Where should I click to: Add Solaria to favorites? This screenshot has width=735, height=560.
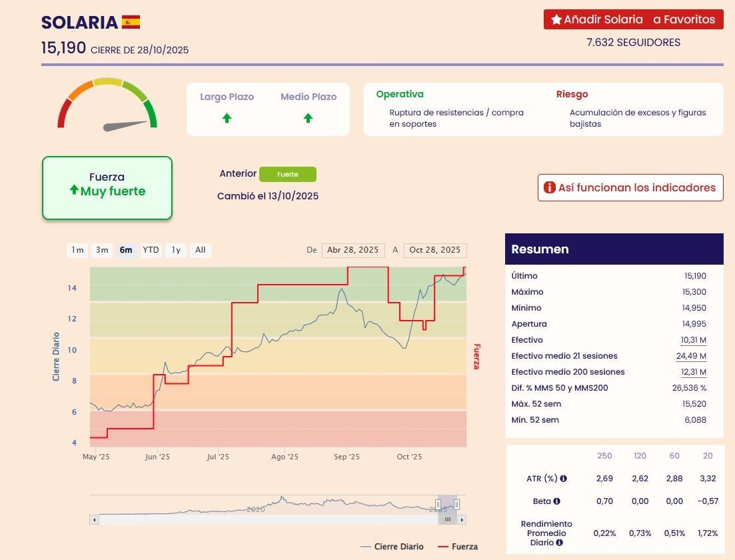click(633, 20)
